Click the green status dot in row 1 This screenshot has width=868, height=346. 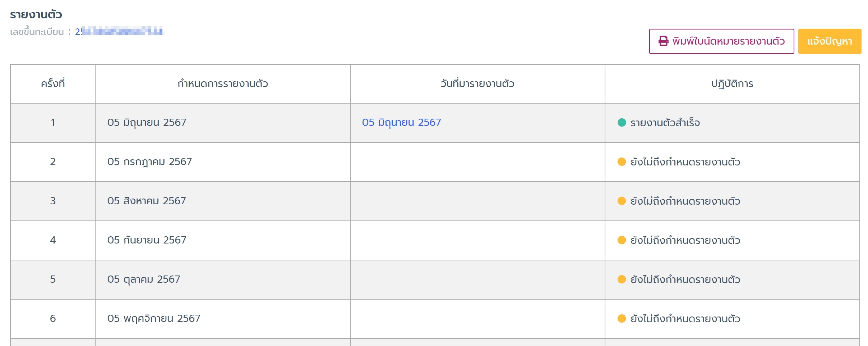click(x=622, y=123)
